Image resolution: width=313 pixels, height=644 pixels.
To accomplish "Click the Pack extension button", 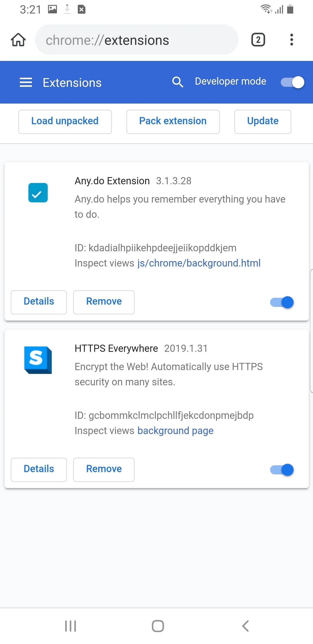I will 173,121.
